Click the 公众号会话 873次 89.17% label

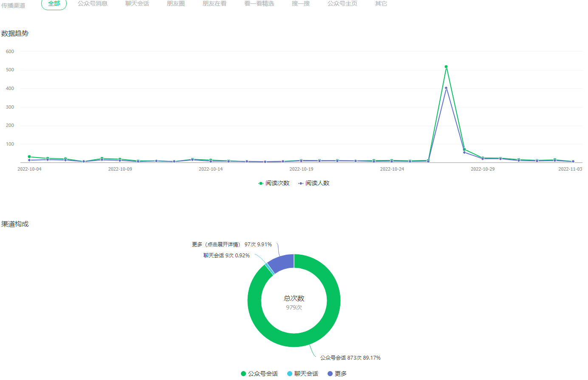click(351, 358)
